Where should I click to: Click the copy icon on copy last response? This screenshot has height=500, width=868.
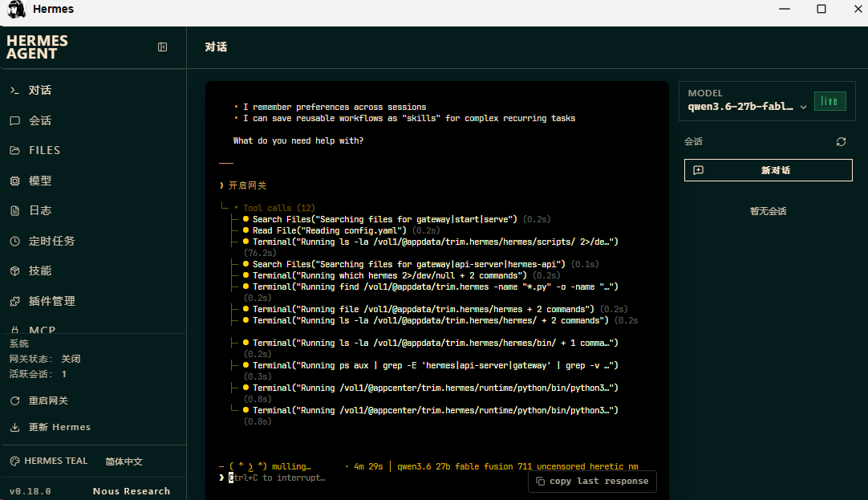540,482
